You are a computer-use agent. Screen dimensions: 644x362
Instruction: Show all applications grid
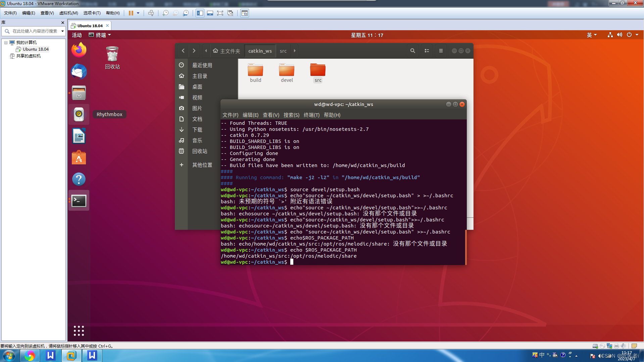[x=79, y=331]
